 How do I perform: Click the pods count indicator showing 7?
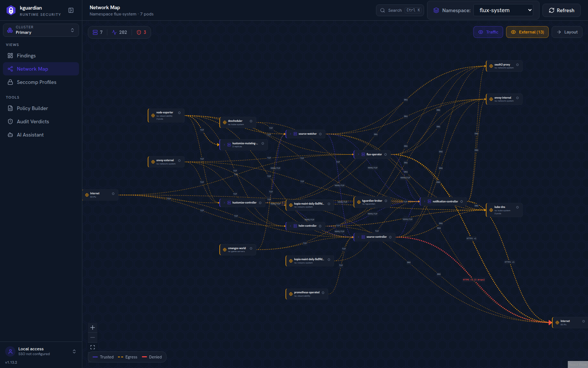pos(98,32)
